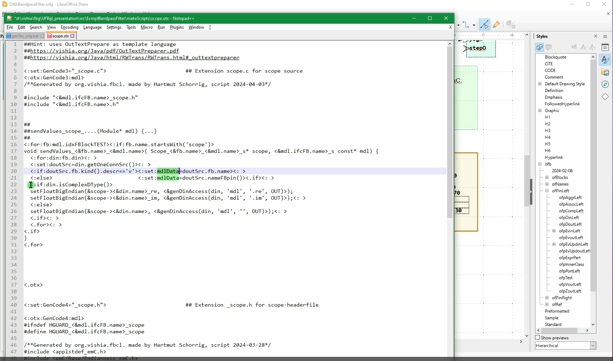
Task: Open the Properties deck in Draw sidebar
Action: pyautogui.click(x=605, y=47)
